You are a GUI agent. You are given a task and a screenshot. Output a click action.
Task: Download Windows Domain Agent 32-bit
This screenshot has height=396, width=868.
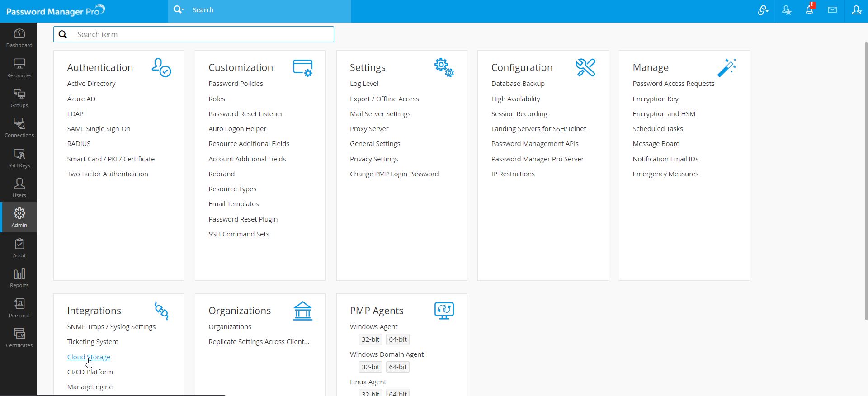(x=370, y=367)
